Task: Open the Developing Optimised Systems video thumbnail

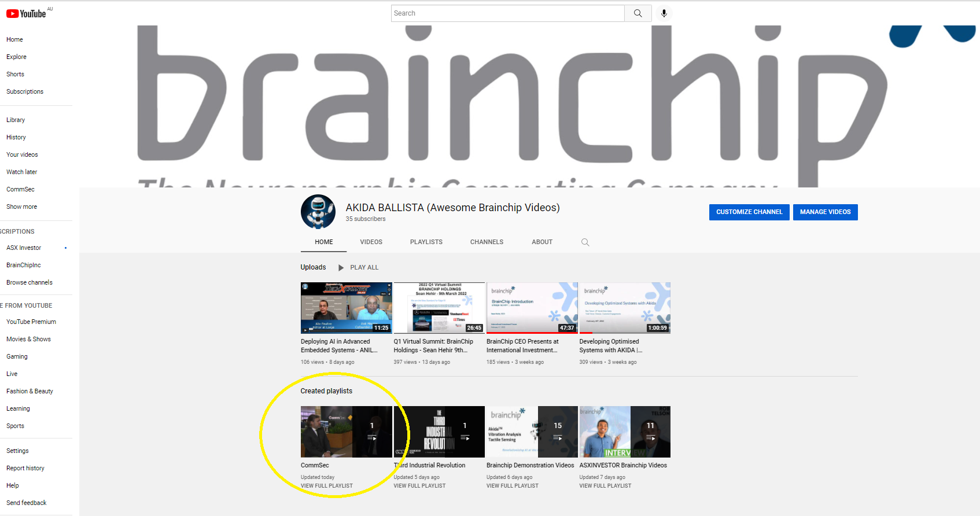Action: pyautogui.click(x=624, y=308)
